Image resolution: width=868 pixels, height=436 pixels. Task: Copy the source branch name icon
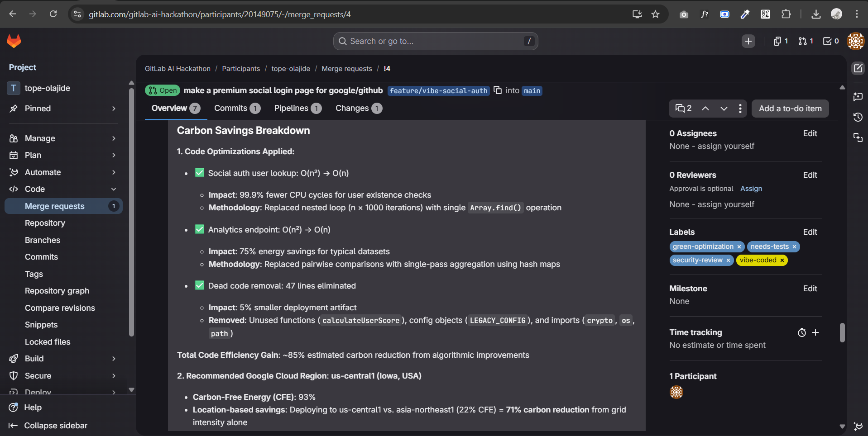498,90
